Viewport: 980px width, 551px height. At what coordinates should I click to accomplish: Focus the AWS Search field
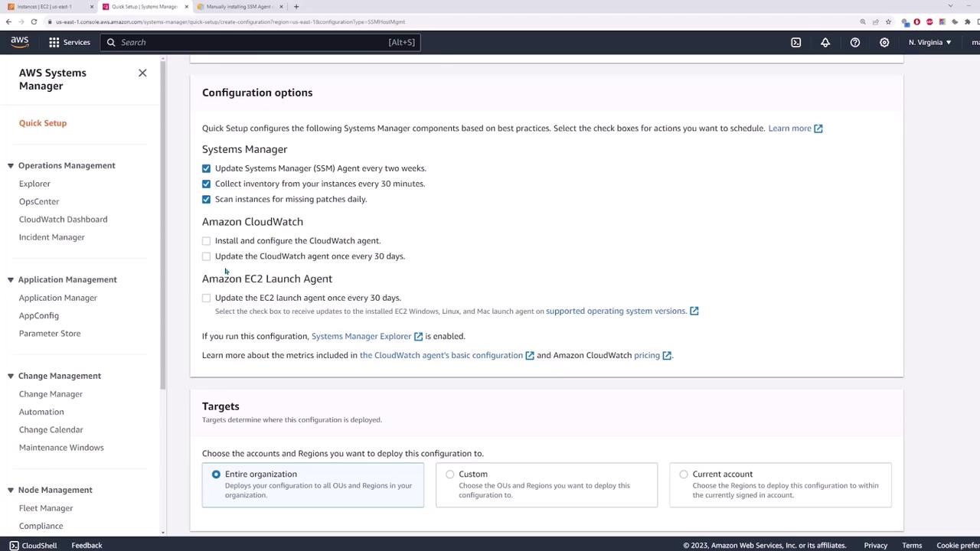point(260,42)
